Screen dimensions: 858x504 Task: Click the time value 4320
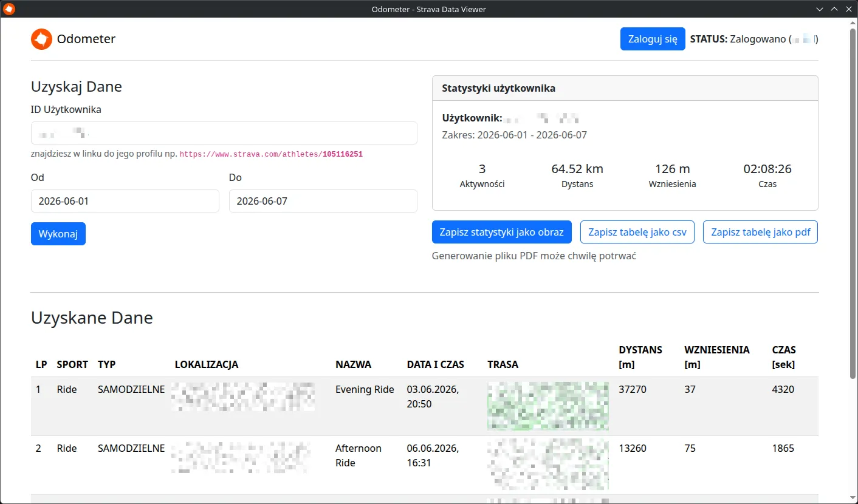tap(783, 390)
